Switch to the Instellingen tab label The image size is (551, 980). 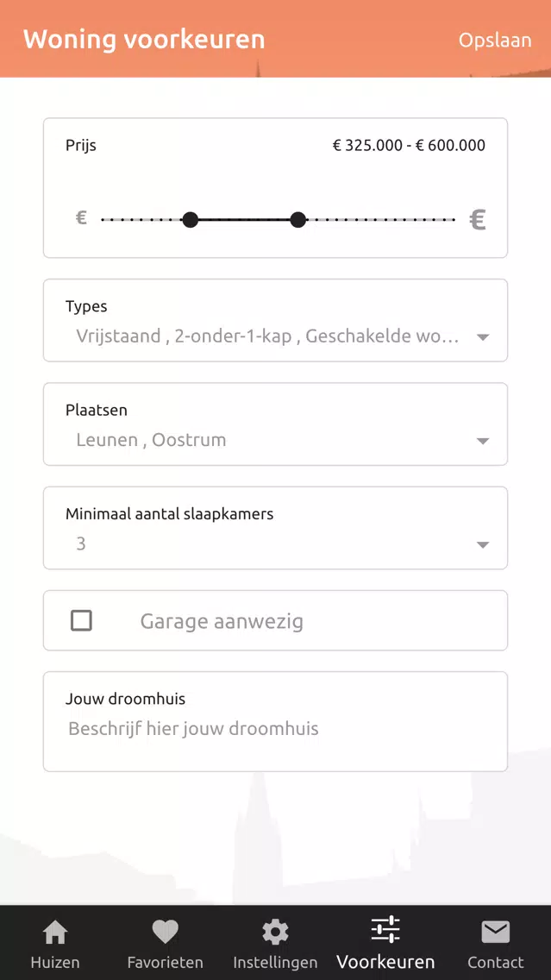coord(275,962)
